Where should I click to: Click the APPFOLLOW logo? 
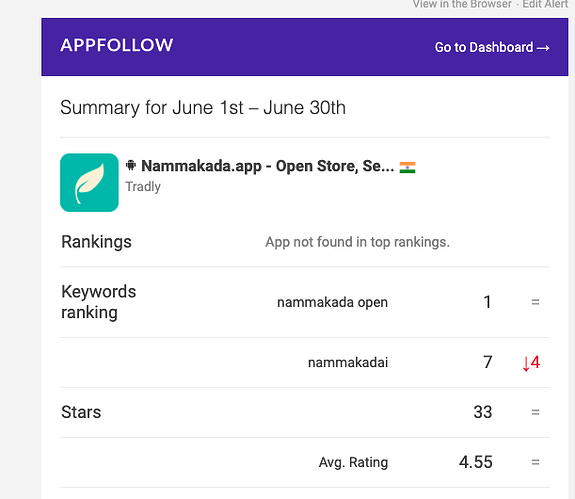coord(117,45)
